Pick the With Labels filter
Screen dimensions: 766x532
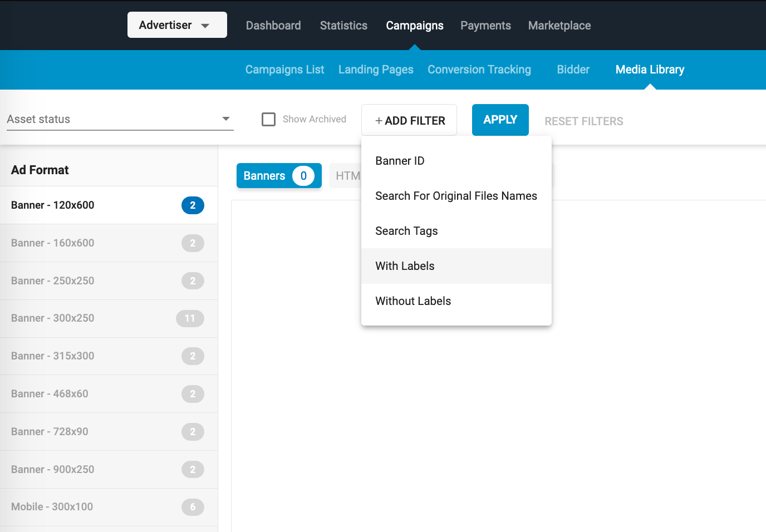pyautogui.click(x=405, y=266)
